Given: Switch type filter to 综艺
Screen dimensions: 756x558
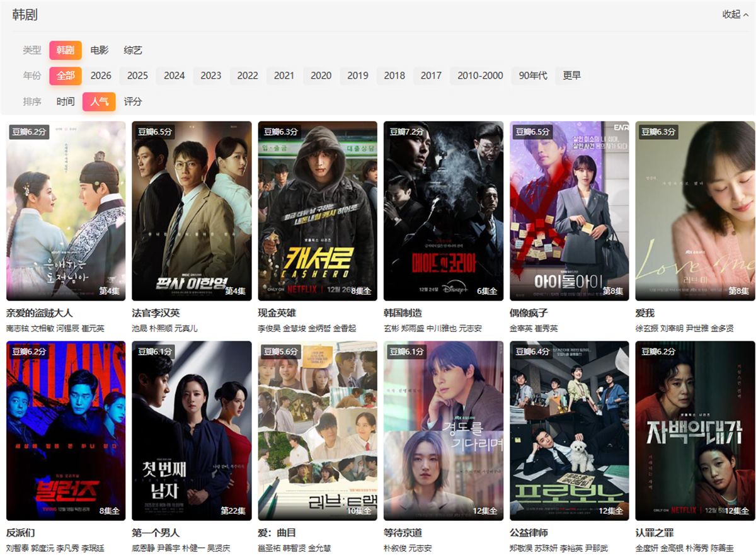Looking at the screenshot, I should [x=133, y=50].
